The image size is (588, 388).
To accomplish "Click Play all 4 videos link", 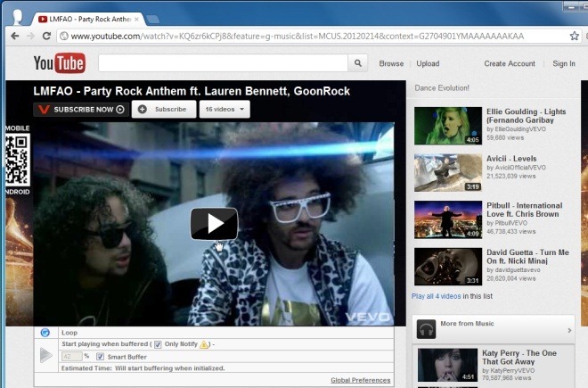I will tap(437, 296).
